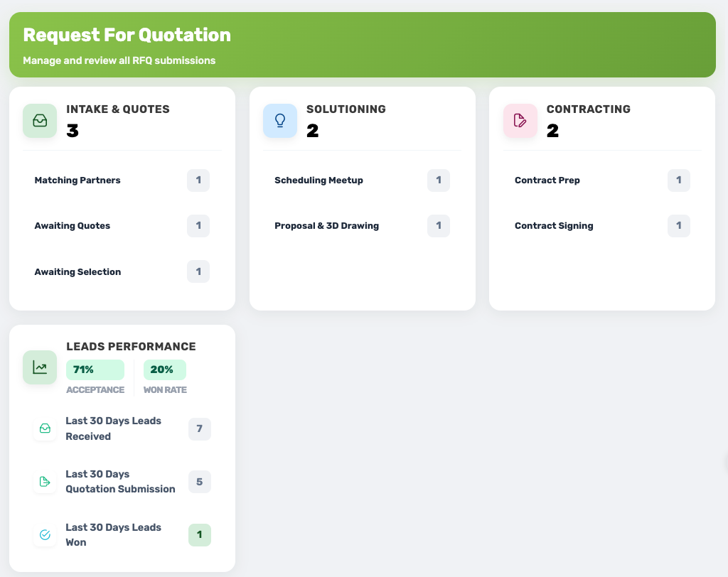Click the Last 30 Days Leads Received count

(x=200, y=429)
